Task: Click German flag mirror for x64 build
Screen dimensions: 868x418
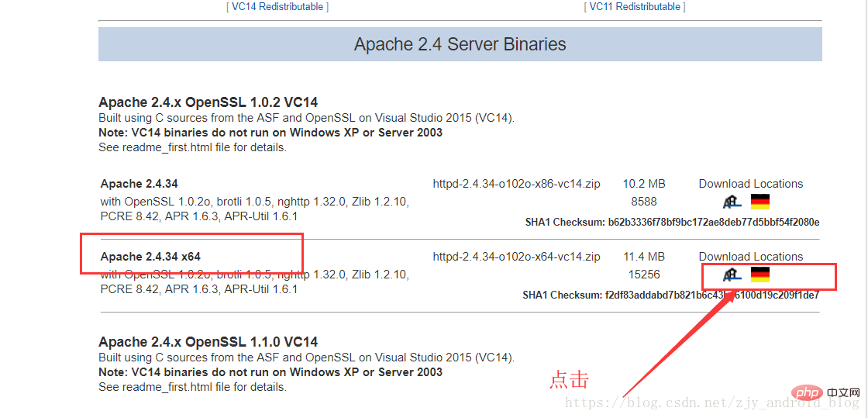Action: click(760, 274)
